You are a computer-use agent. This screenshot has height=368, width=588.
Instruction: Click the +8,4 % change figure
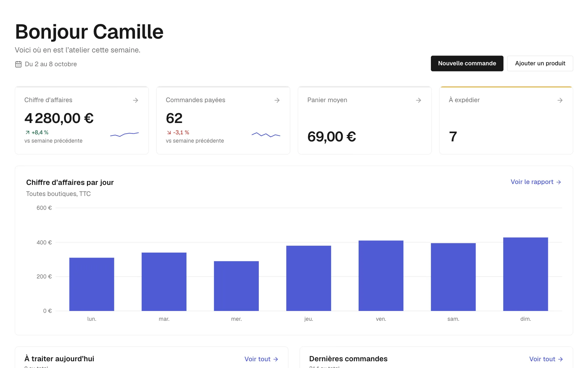[40, 132]
